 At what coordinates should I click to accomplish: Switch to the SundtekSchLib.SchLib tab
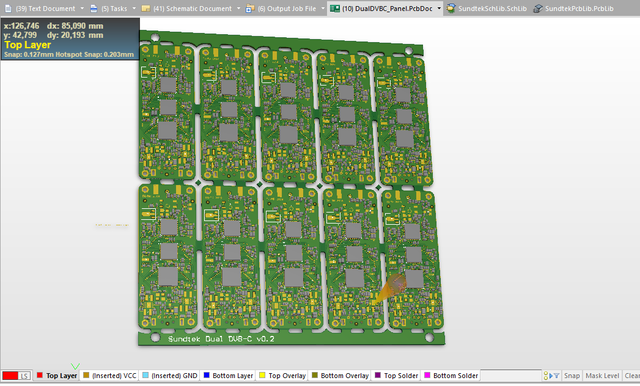[487, 8]
